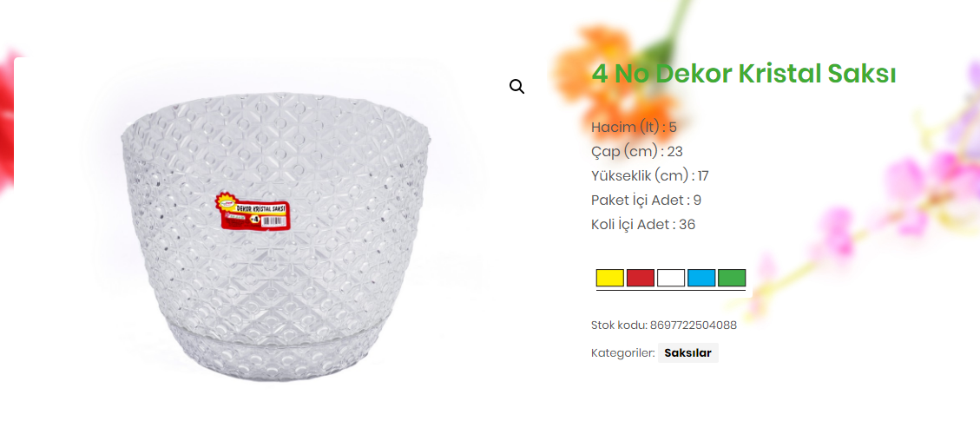Open the Saksılar category link

(688, 352)
